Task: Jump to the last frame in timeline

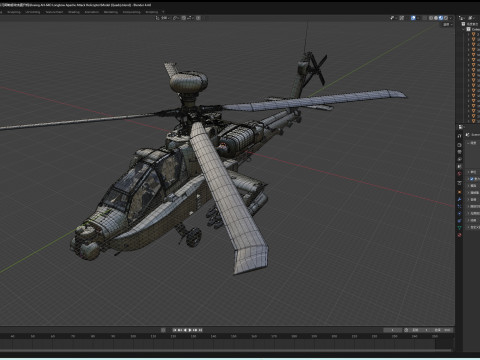Action: (200, 330)
